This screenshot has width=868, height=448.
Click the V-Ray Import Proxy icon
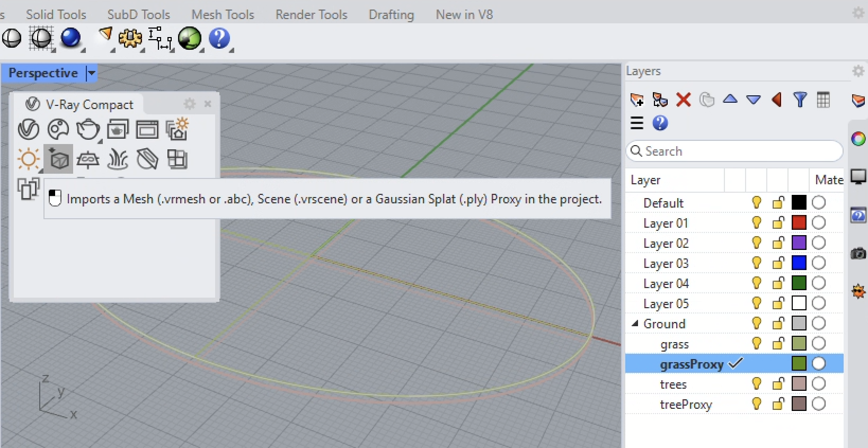pyautogui.click(x=58, y=159)
